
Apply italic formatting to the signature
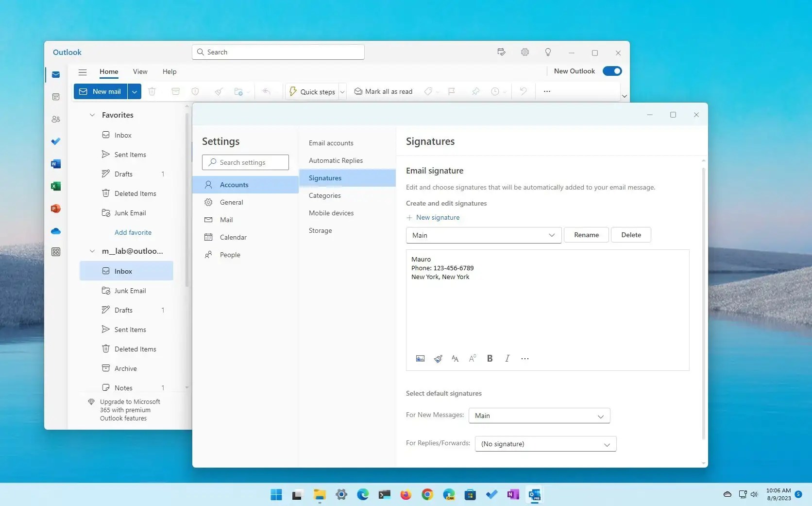pyautogui.click(x=507, y=358)
